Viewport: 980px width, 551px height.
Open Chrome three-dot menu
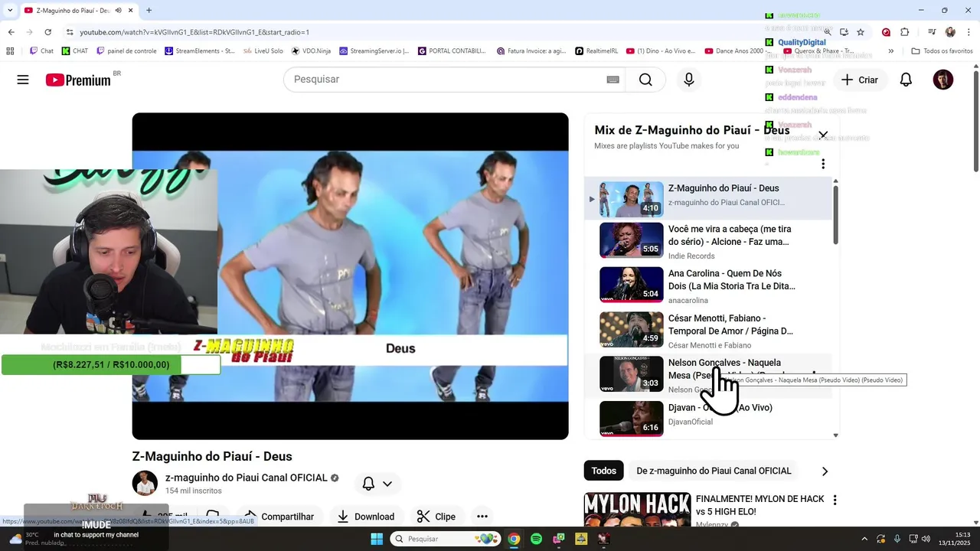point(969,32)
